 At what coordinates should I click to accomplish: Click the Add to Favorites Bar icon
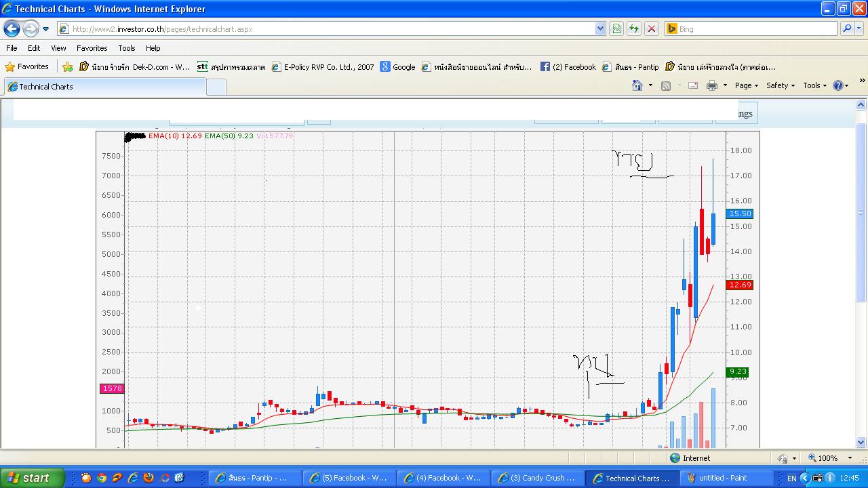68,66
